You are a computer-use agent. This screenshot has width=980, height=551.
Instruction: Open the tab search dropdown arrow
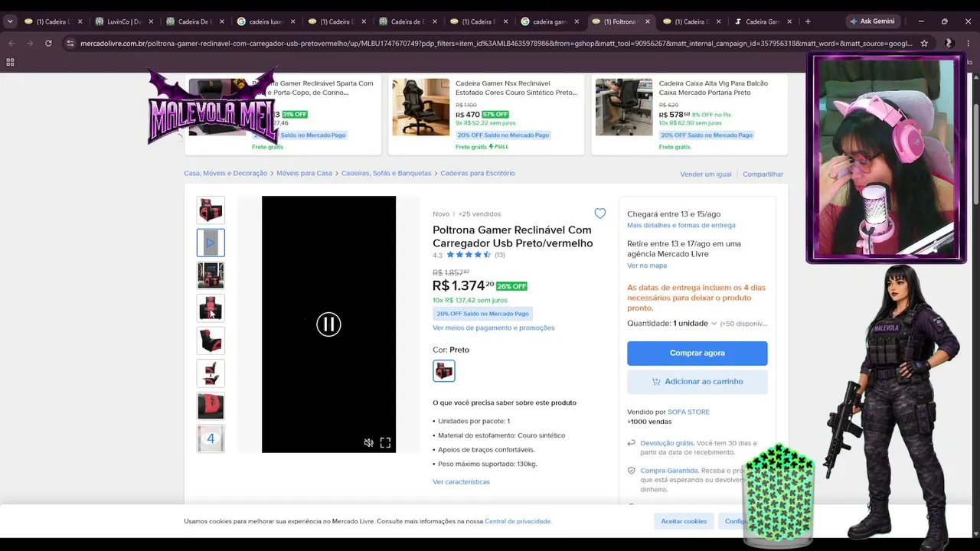coord(10,21)
